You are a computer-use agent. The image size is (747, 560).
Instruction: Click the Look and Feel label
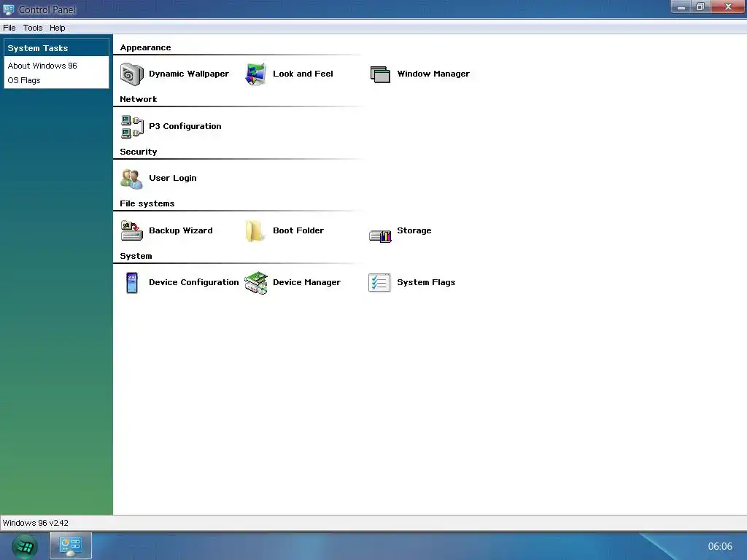point(303,74)
